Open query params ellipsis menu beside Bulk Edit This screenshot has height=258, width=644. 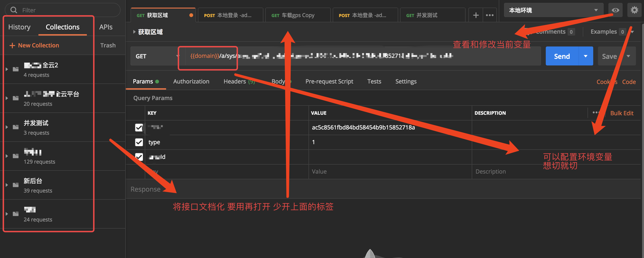(x=596, y=113)
